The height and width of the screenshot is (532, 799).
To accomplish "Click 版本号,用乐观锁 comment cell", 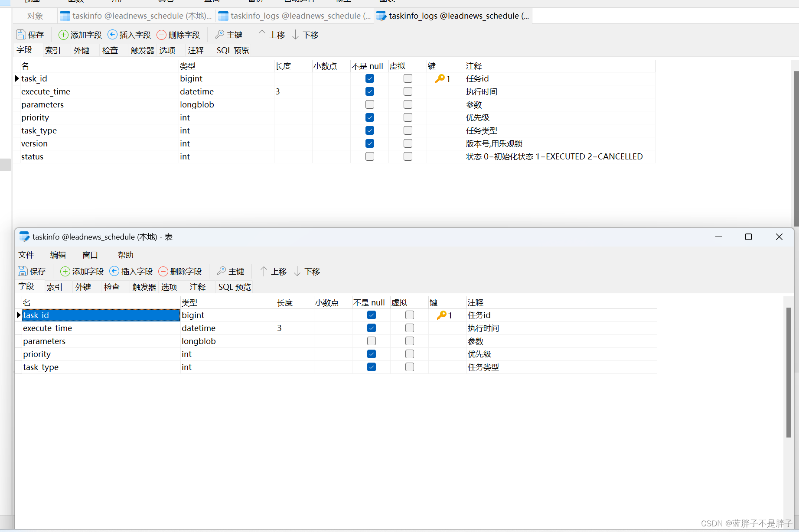I will pos(560,143).
